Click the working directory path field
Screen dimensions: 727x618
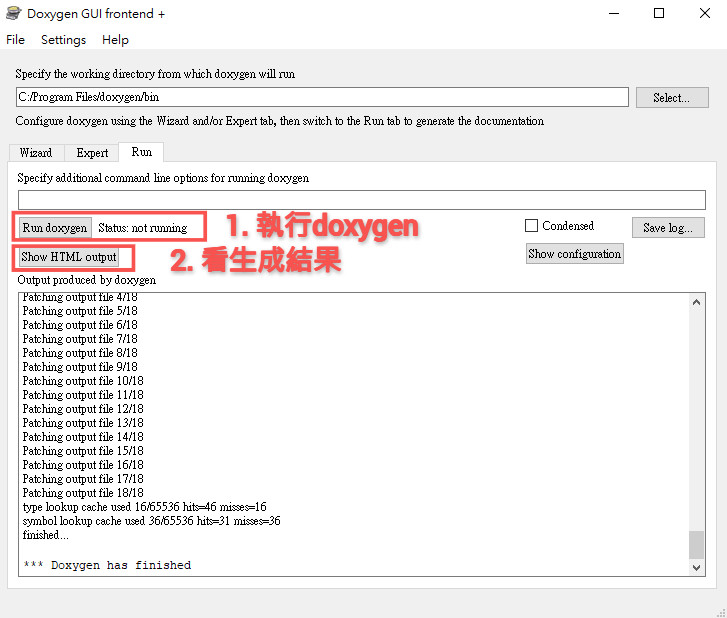pos(322,97)
